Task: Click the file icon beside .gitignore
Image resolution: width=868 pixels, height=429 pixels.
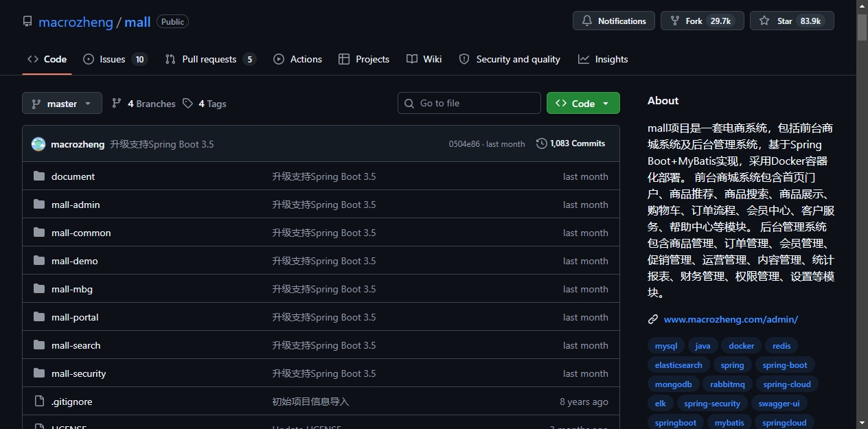Action: click(x=39, y=402)
